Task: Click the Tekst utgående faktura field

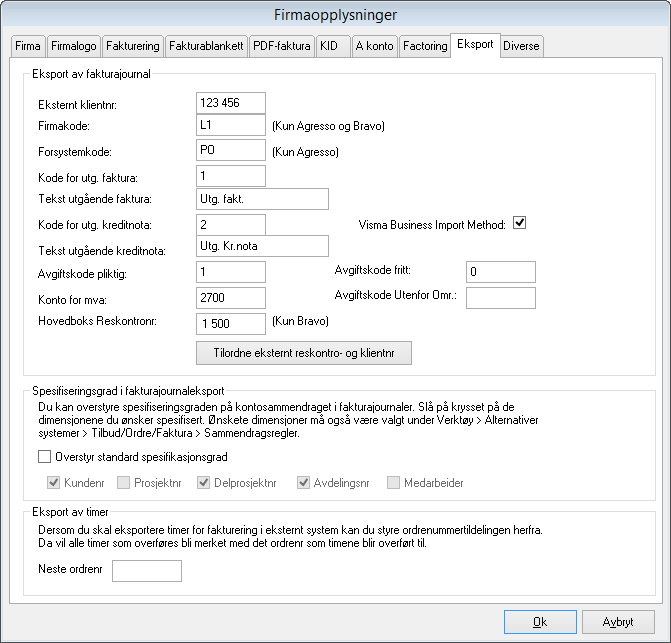Action: click(262, 199)
